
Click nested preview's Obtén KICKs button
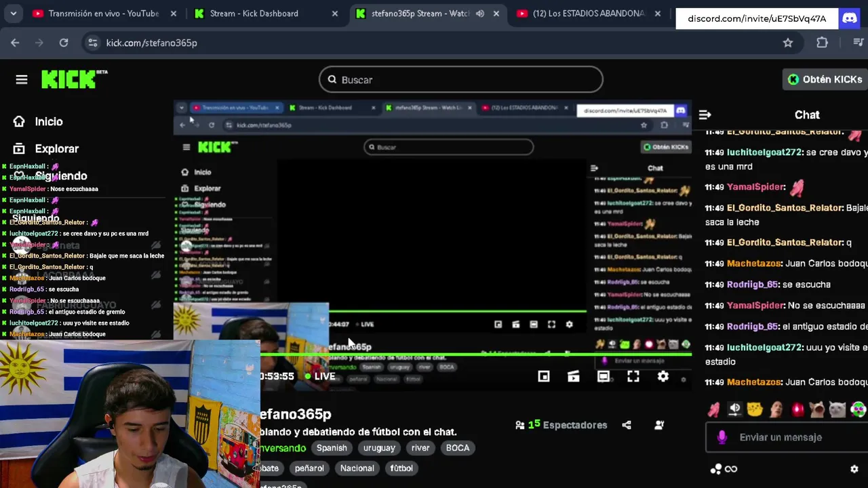point(667,147)
